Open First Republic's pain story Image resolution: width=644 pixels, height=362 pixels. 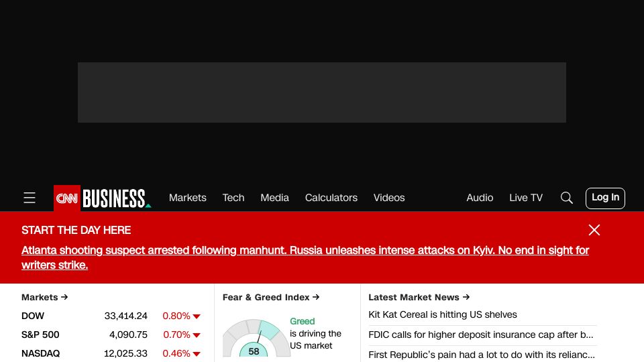point(482,355)
